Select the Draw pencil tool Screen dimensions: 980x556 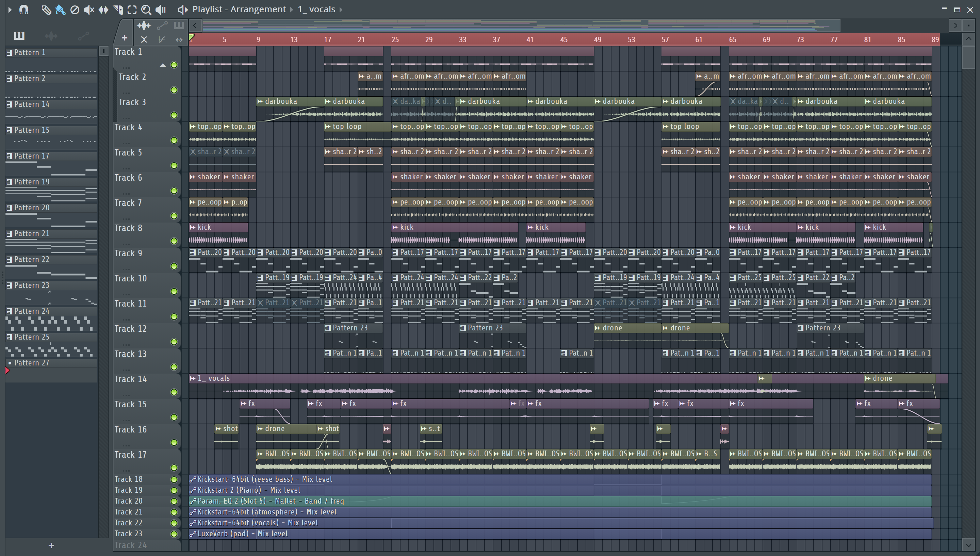click(x=46, y=10)
